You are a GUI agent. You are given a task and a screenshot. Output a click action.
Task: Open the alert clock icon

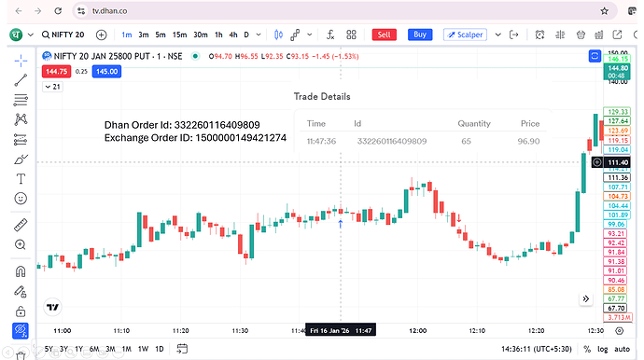tap(539, 35)
